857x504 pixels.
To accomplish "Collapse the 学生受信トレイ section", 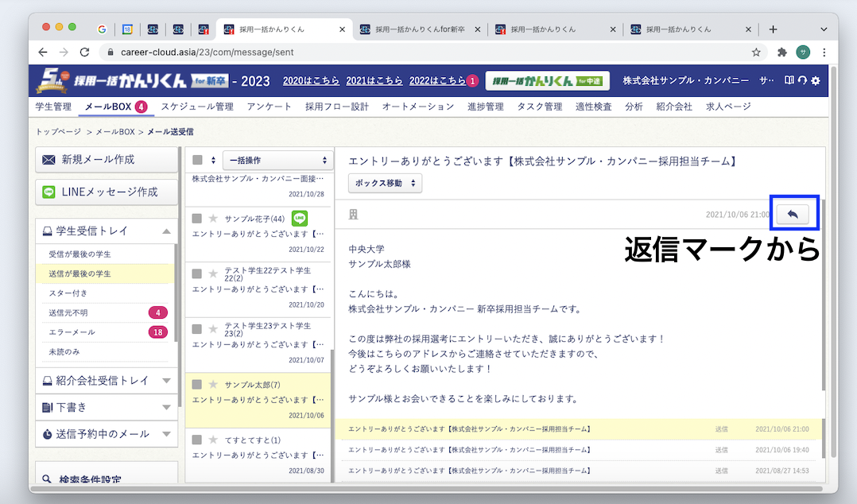I will pyautogui.click(x=166, y=231).
